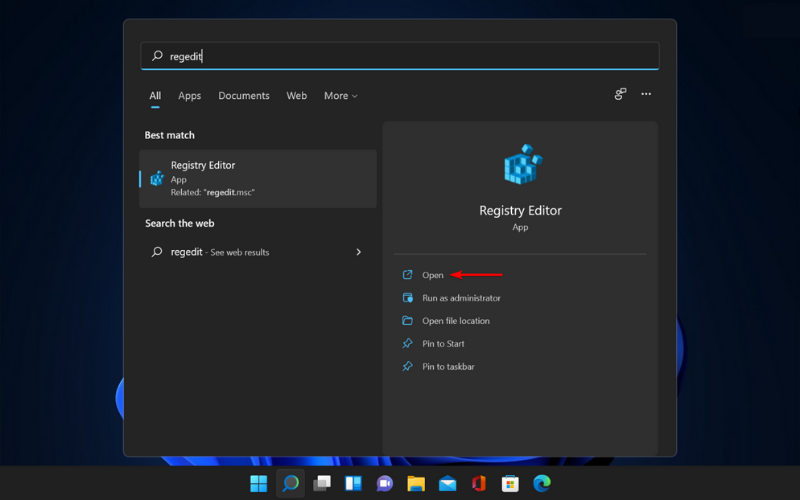
Task: Click the taskbar Search icon
Action: coord(290,483)
